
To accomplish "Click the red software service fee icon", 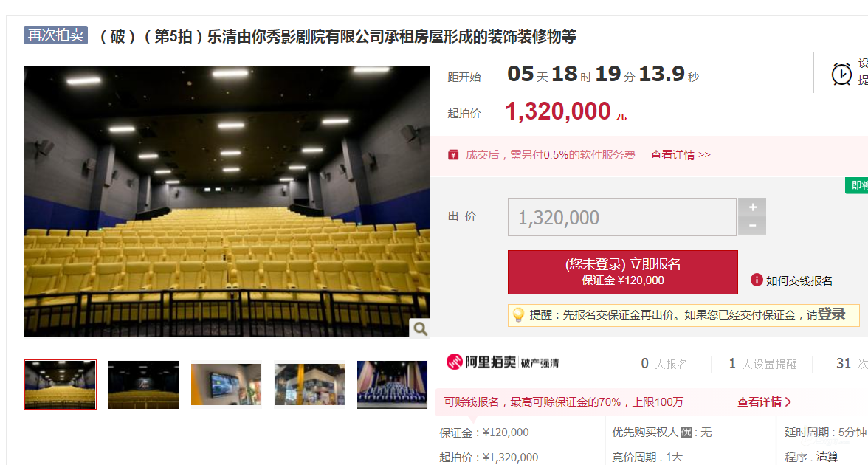I will click(453, 154).
